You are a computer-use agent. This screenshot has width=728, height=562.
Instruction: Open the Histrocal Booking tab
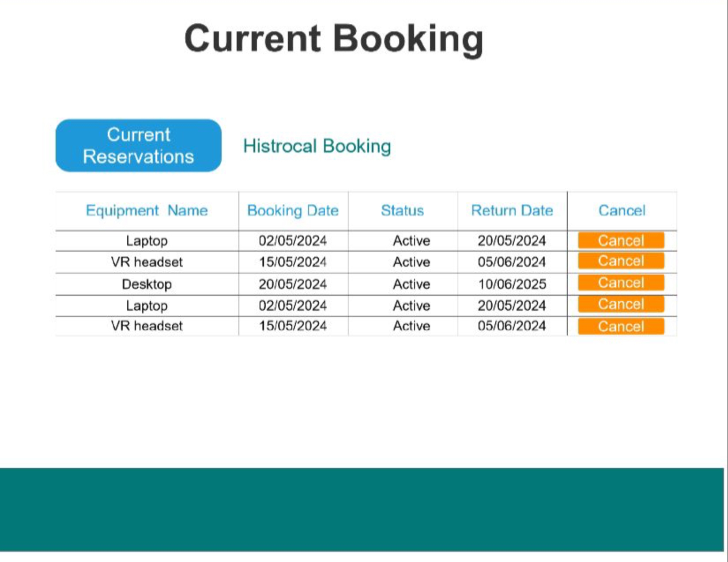pos(317,146)
